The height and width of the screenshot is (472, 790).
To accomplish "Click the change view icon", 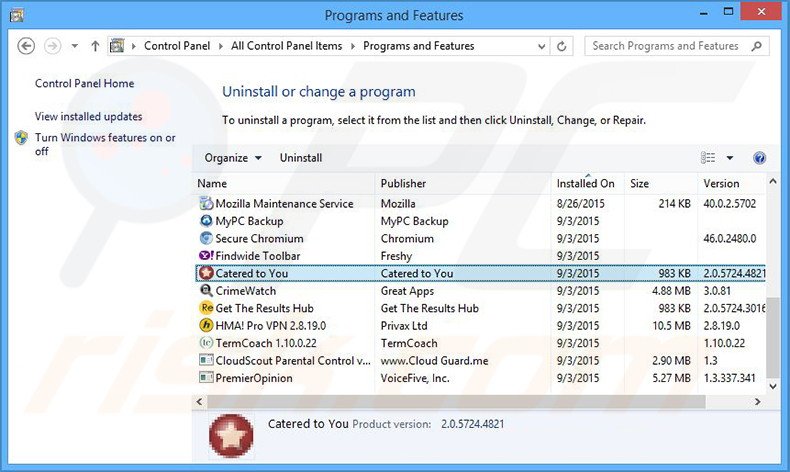I will [709, 158].
